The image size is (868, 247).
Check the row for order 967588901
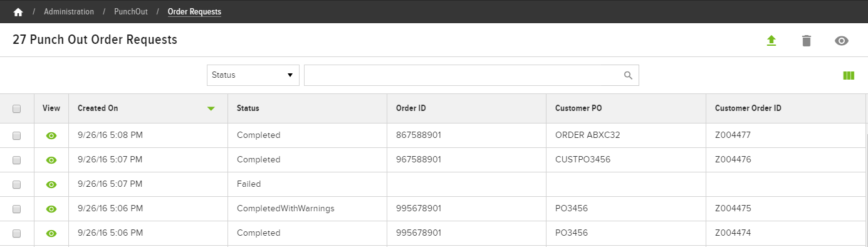click(17, 160)
